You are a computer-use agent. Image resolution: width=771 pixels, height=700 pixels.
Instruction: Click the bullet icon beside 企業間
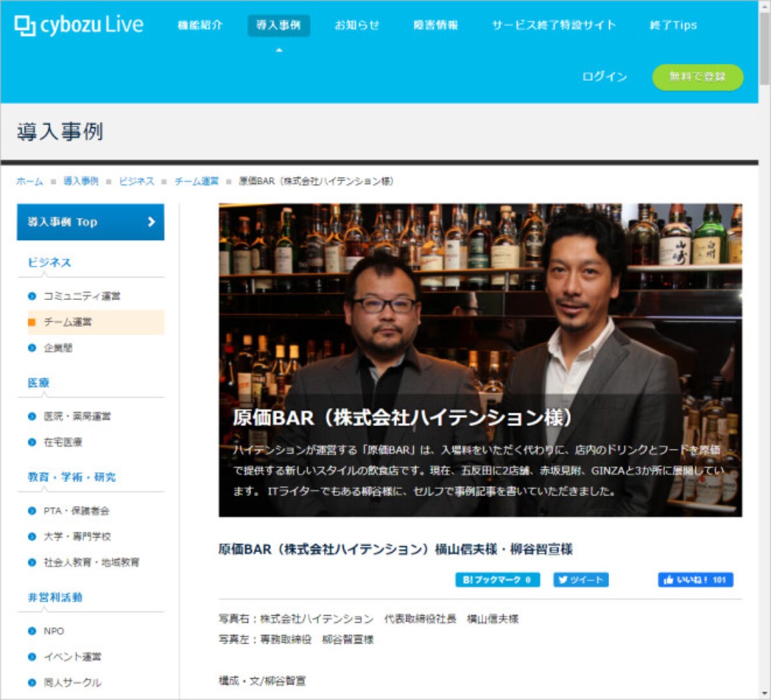[x=32, y=348]
